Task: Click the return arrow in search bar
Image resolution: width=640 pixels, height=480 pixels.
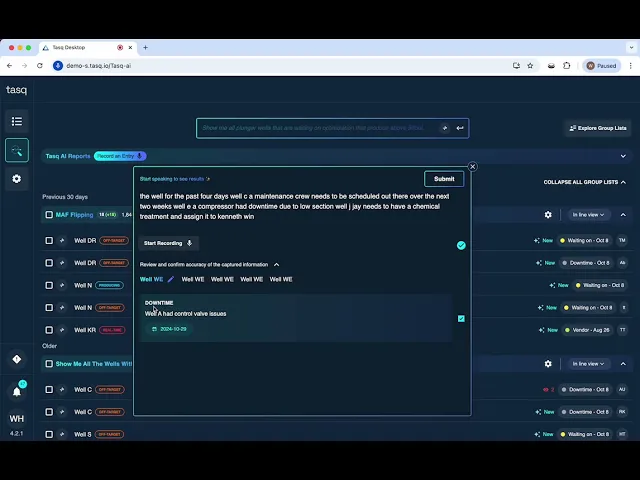Action: (460, 128)
